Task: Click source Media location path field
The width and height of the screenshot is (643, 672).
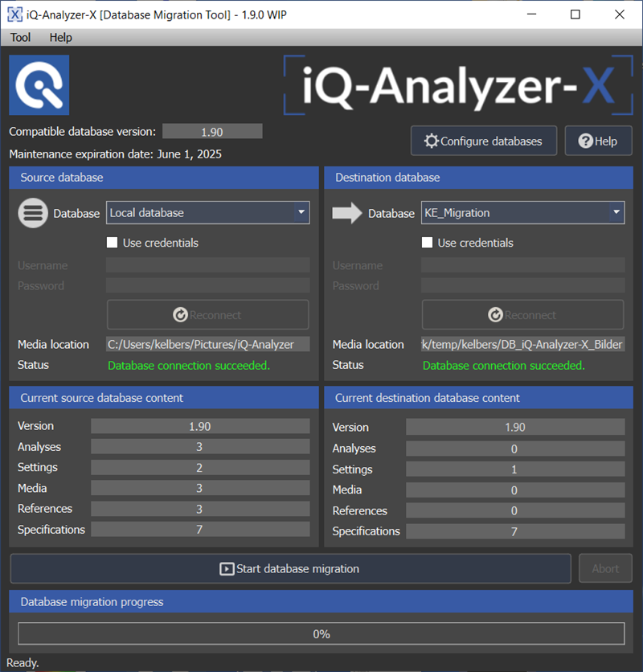Action: pos(208,344)
